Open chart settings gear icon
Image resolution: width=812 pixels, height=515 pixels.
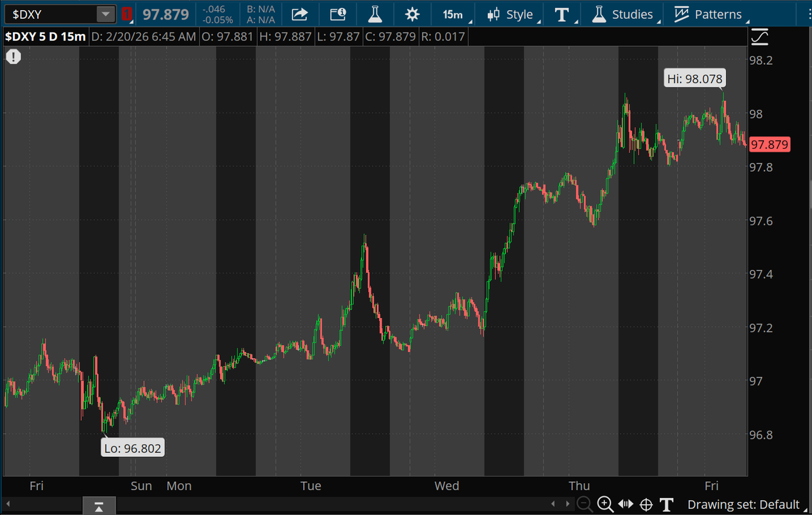(412, 14)
